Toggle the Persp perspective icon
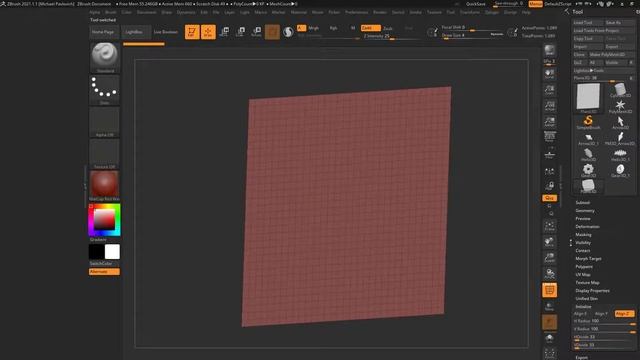 (550, 137)
